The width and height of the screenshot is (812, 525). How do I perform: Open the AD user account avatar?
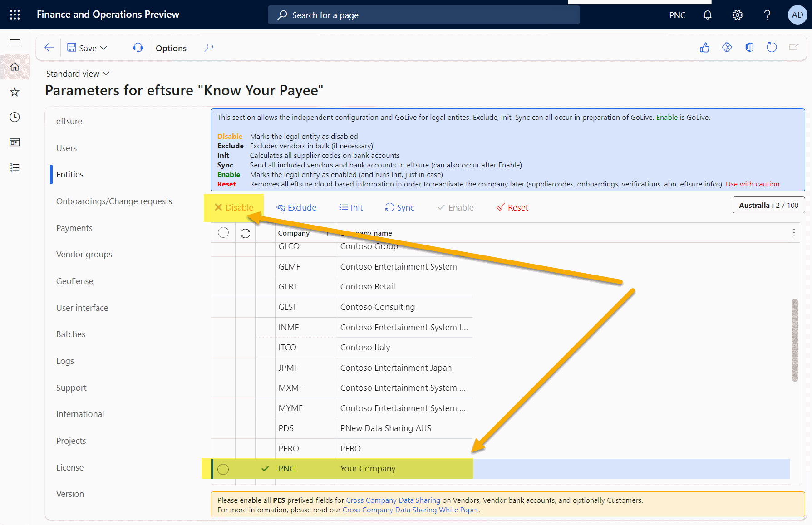coord(797,15)
